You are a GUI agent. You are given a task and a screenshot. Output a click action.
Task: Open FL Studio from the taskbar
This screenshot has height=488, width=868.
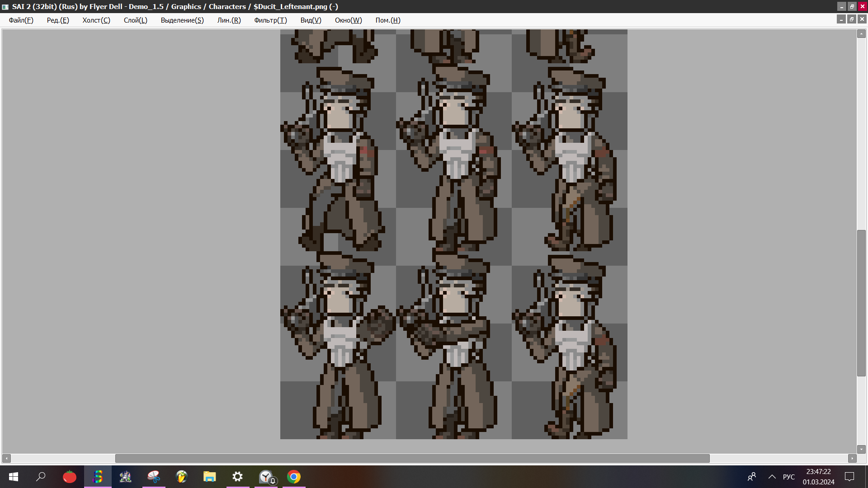click(x=182, y=477)
